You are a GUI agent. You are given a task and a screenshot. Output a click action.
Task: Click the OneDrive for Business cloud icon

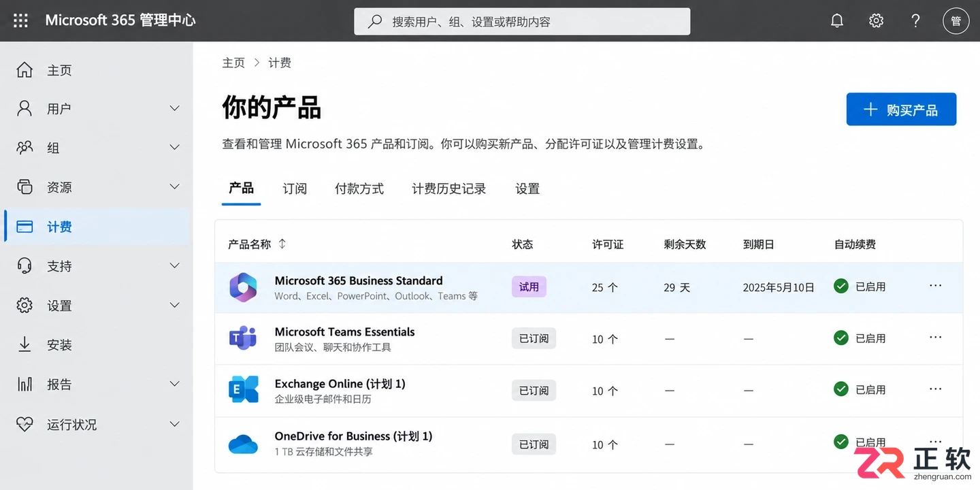pos(243,444)
